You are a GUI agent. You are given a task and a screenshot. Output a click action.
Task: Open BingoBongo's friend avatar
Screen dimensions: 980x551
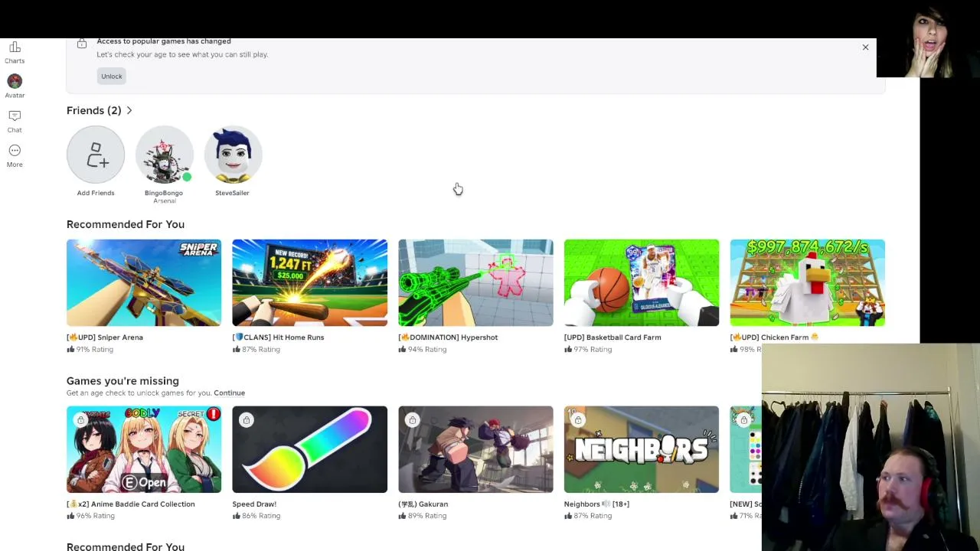pyautogui.click(x=165, y=155)
